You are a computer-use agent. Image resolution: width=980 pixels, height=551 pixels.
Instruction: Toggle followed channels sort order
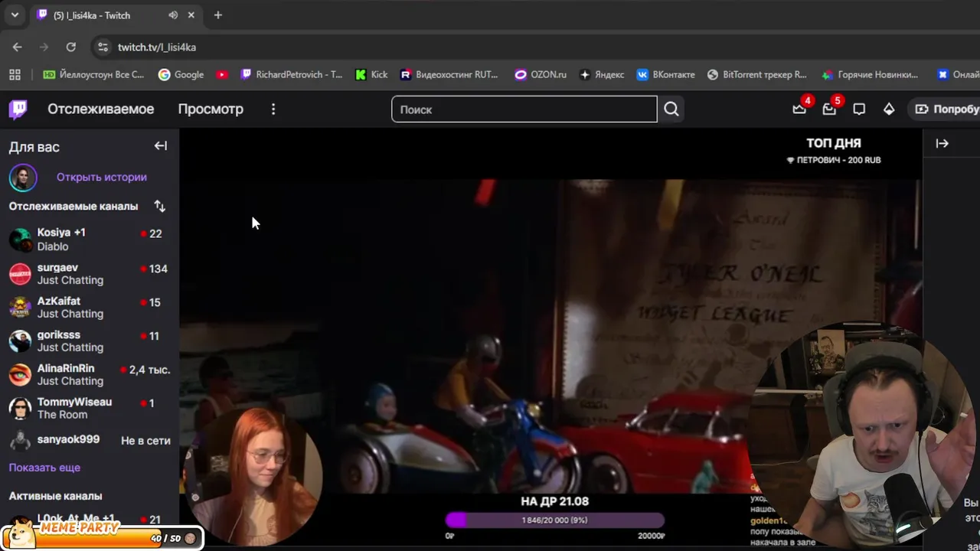(159, 206)
